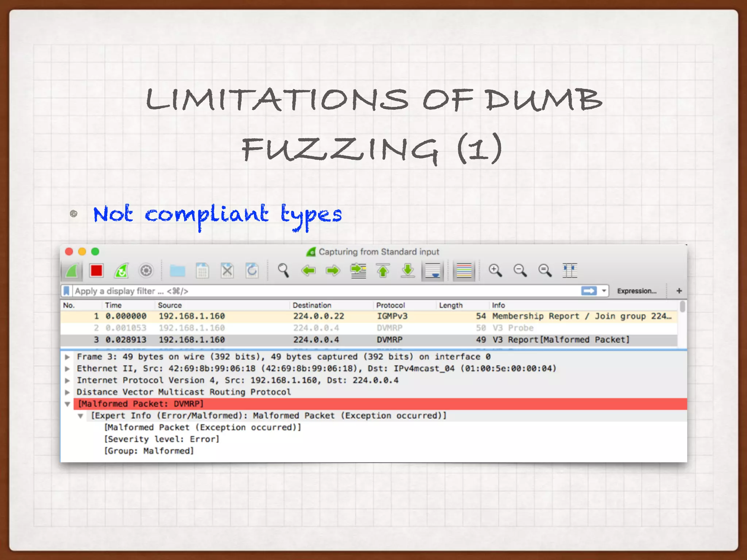Screen dimensions: 747x560
Task: Jump to first packet icon
Action: pos(383,271)
